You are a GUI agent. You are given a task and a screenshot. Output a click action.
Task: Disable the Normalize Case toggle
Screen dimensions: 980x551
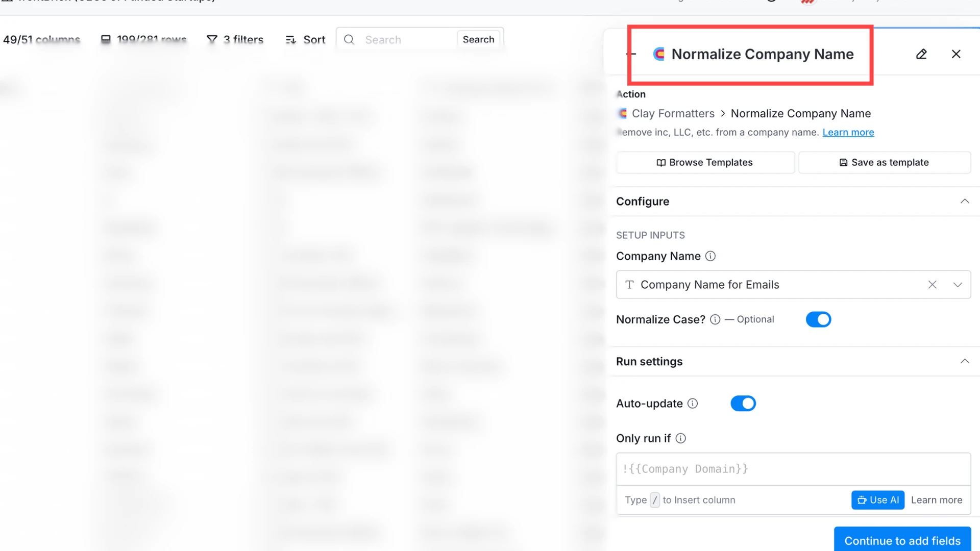coord(818,319)
